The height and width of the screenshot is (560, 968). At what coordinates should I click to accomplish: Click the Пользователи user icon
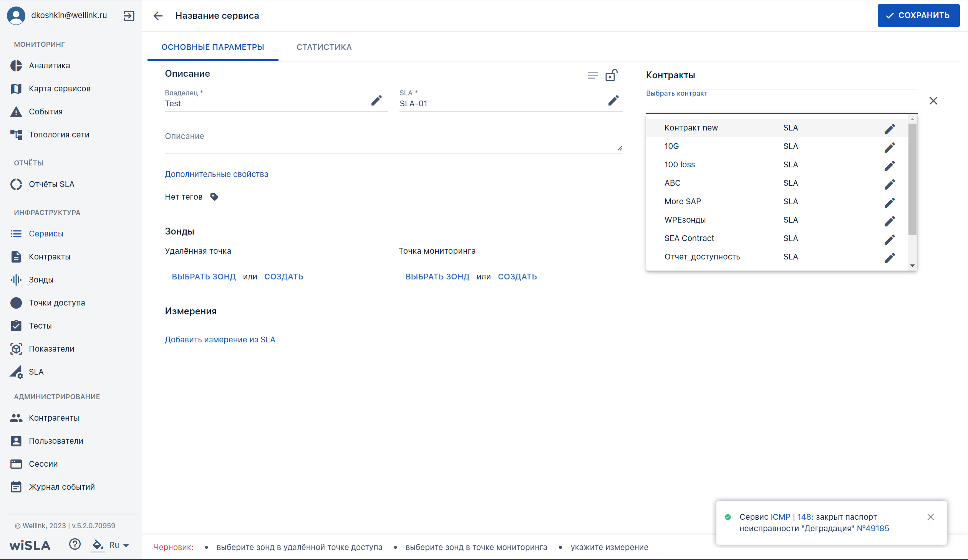16,441
